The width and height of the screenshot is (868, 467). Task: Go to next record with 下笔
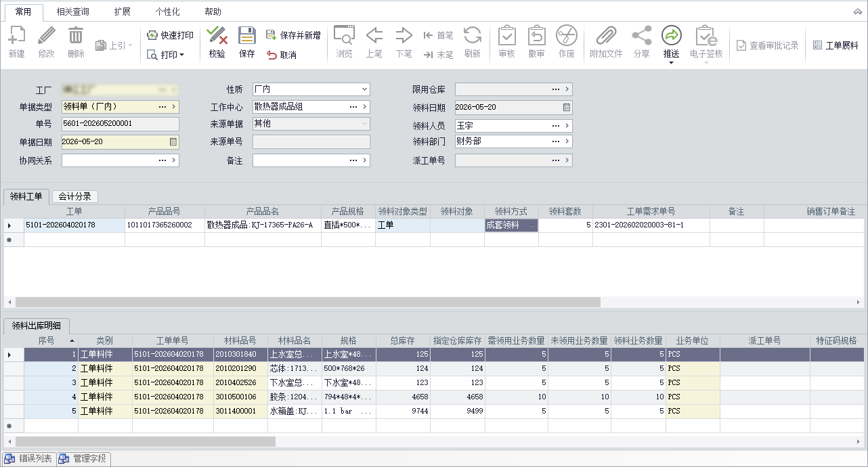[x=404, y=35]
